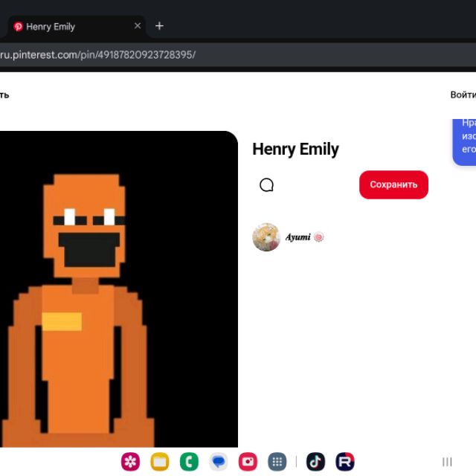The width and height of the screenshot is (476, 476).
Task: Click the Henry Emily pin title
Action: [x=295, y=149]
